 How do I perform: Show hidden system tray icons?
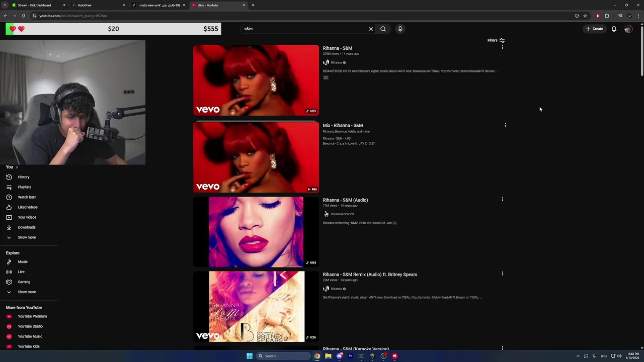click(x=578, y=356)
